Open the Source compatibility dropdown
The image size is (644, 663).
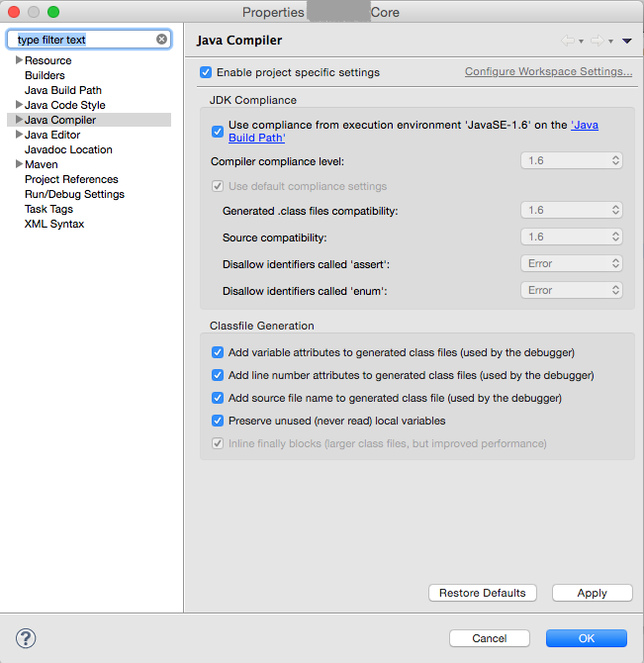point(572,237)
